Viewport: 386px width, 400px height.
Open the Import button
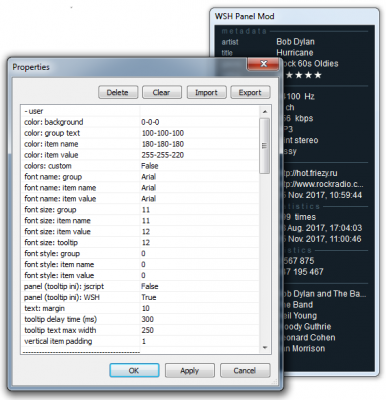click(x=206, y=92)
